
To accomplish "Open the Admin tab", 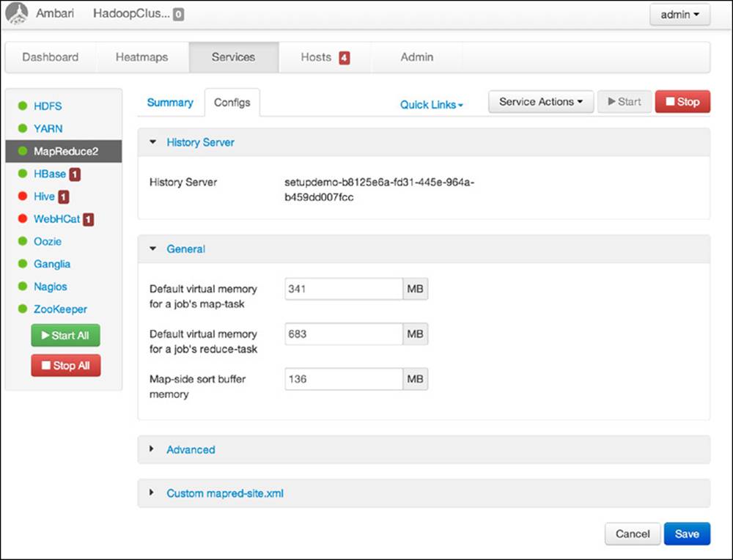I will tap(417, 57).
